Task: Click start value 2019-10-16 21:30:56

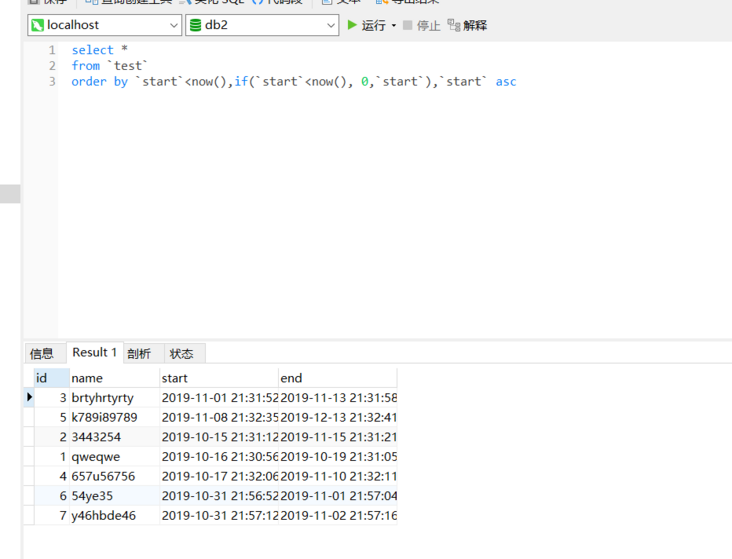Action: pyautogui.click(x=219, y=457)
